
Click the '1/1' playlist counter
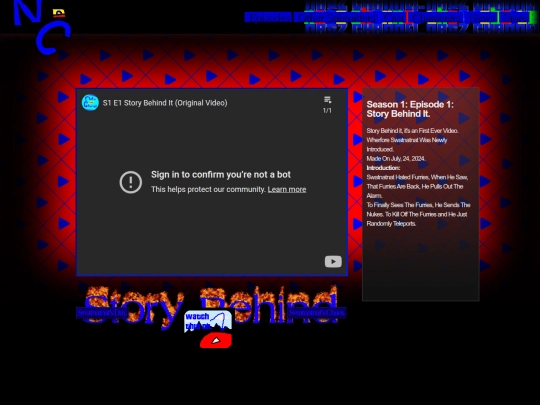pyautogui.click(x=327, y=111)
